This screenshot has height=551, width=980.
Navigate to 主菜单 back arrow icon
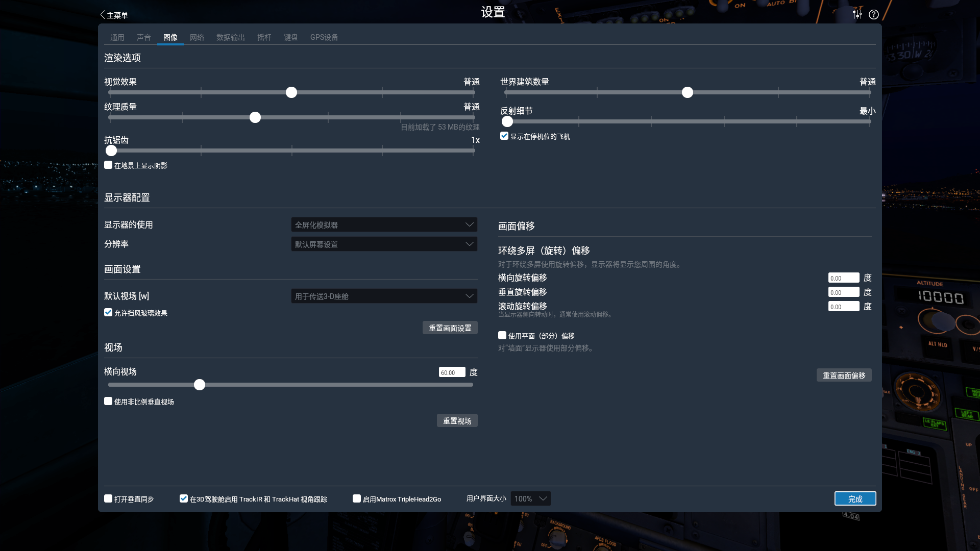pyautogui.click(x=101, y=14)
